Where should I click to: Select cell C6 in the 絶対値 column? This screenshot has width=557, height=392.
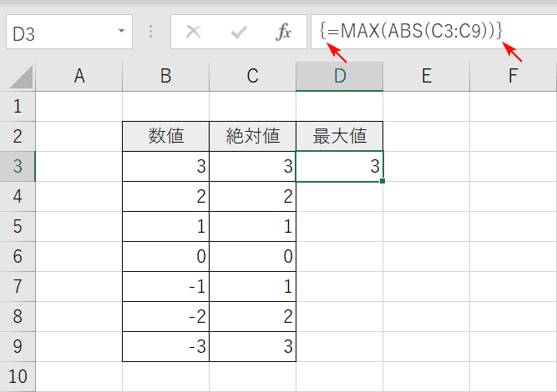(x=252, y=257)
